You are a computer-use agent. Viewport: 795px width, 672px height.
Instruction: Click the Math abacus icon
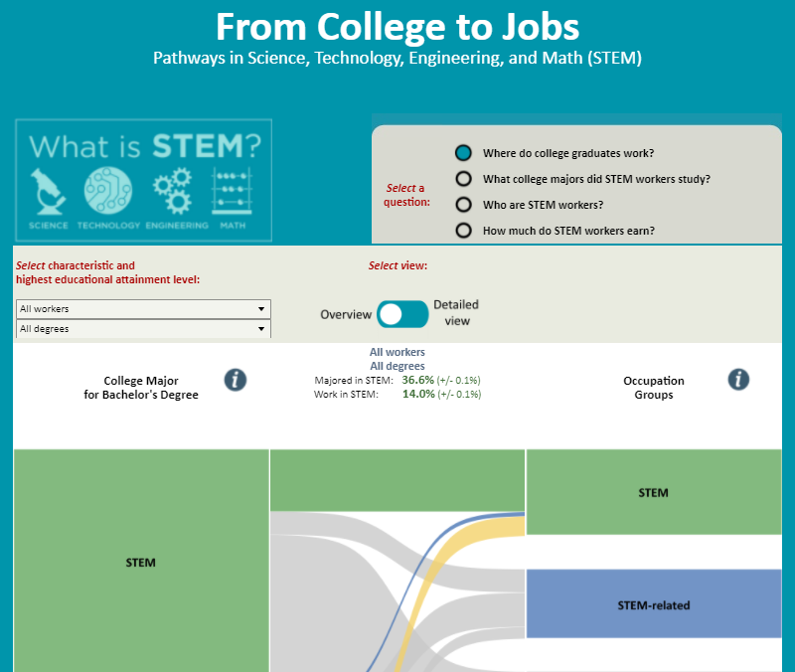[234, 190]
